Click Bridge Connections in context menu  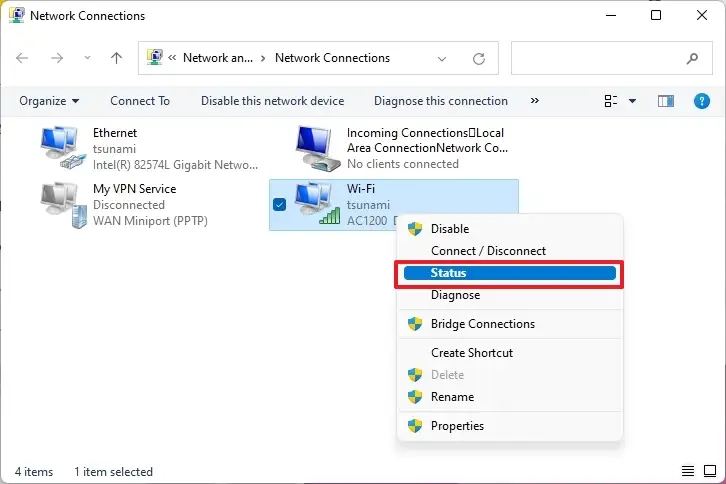coord(482,324)
